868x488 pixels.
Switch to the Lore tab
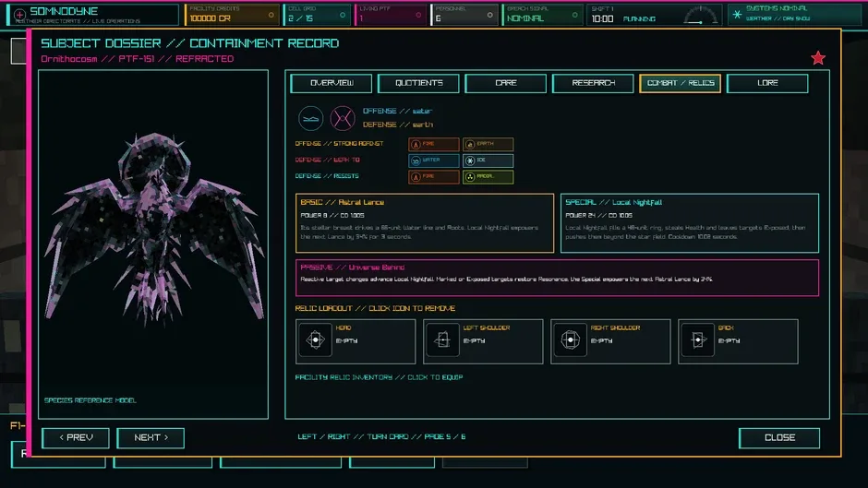tap(767, 83)
